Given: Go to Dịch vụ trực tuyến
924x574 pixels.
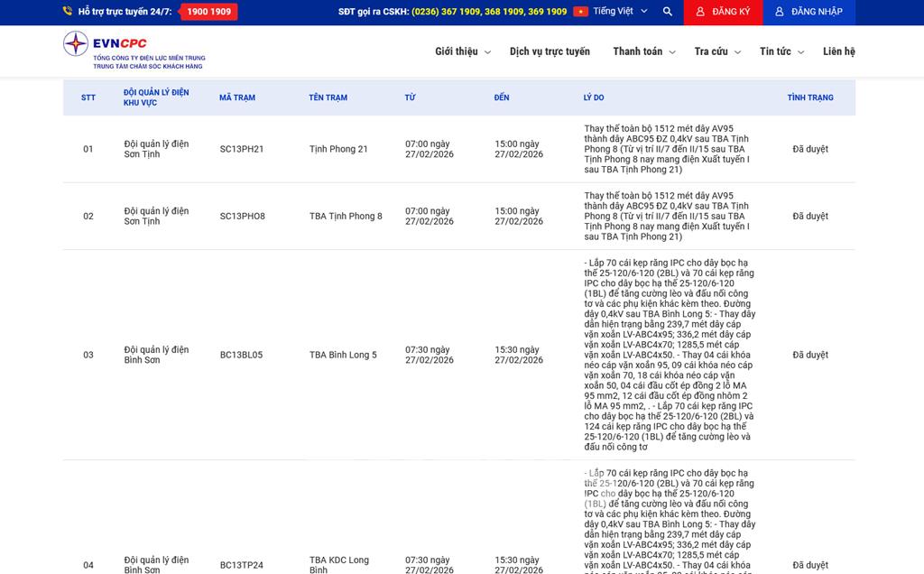Looking at the screenshot, I should (550, 51).
